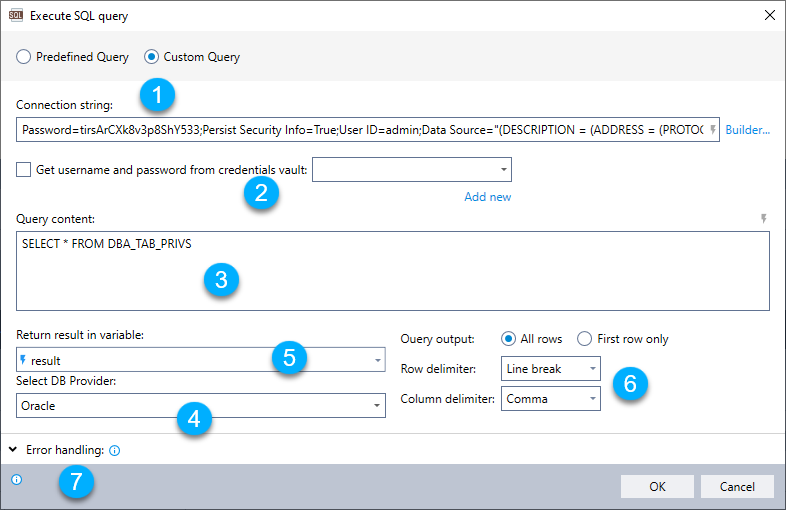Close the Execute SQL query dialog
Viewport: 786px width, 510px height.
click(x=769, y=16)
